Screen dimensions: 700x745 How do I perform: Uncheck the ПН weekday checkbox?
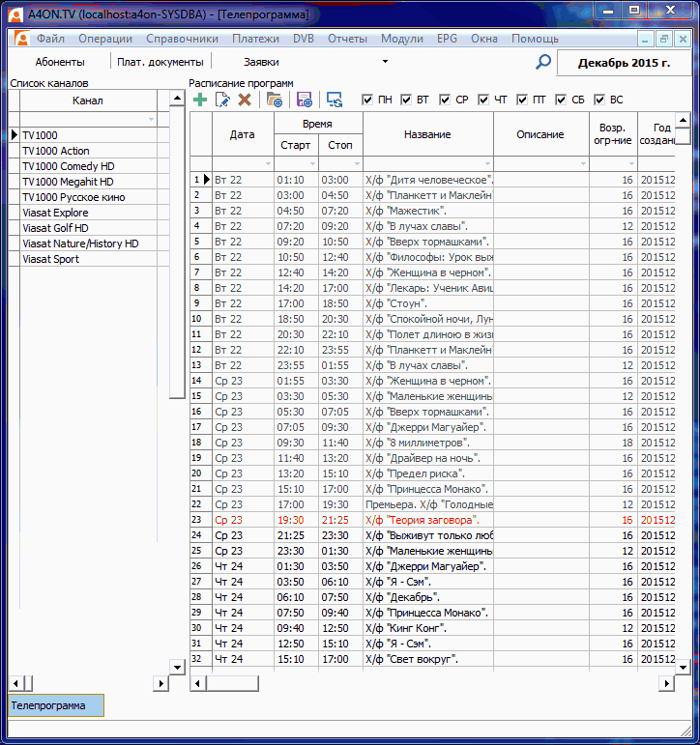(x=367, y=100)
